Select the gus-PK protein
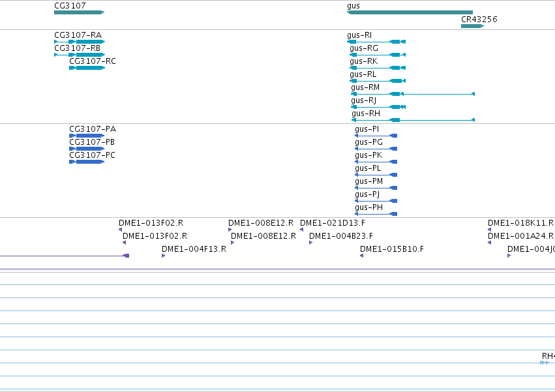 [x=376, y=162]
